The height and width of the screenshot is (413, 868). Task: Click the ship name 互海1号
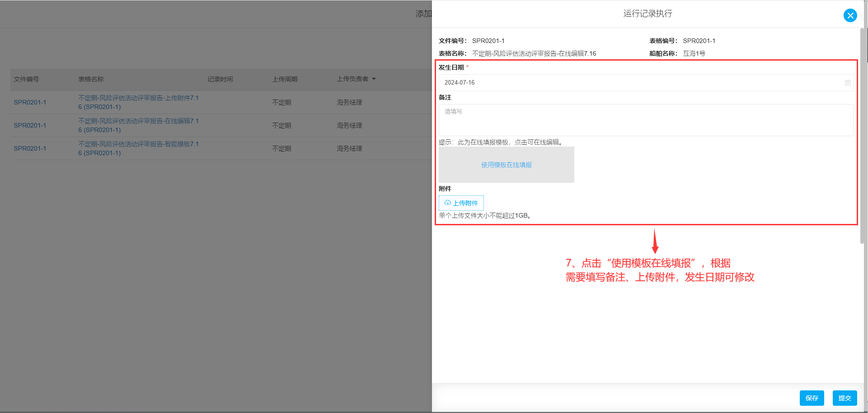(694, 53)
